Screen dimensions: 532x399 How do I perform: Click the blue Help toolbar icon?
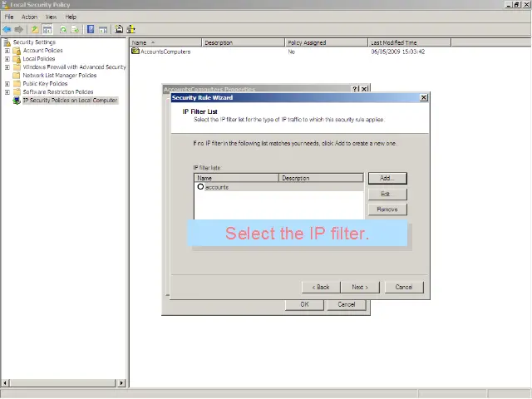click(91, 29)
